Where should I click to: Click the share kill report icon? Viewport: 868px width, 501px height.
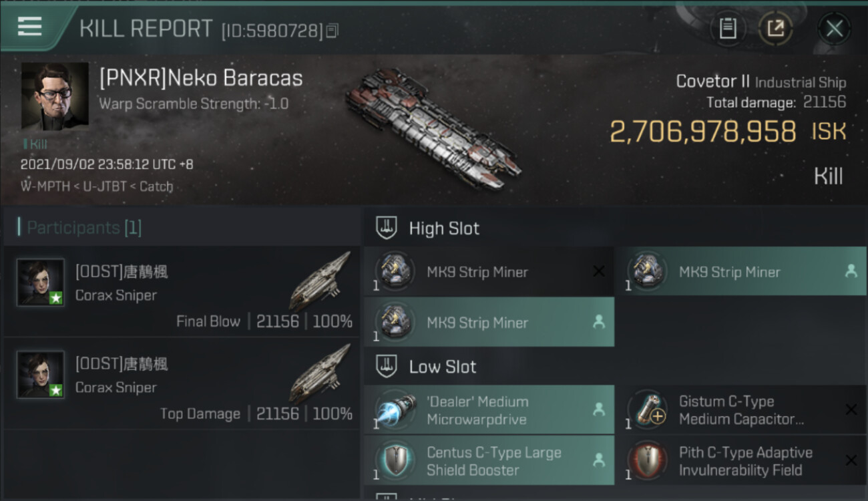[776, 28]
